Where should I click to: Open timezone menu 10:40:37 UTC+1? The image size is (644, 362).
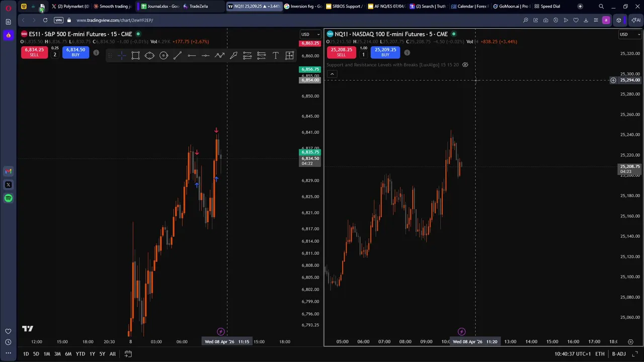573,354
